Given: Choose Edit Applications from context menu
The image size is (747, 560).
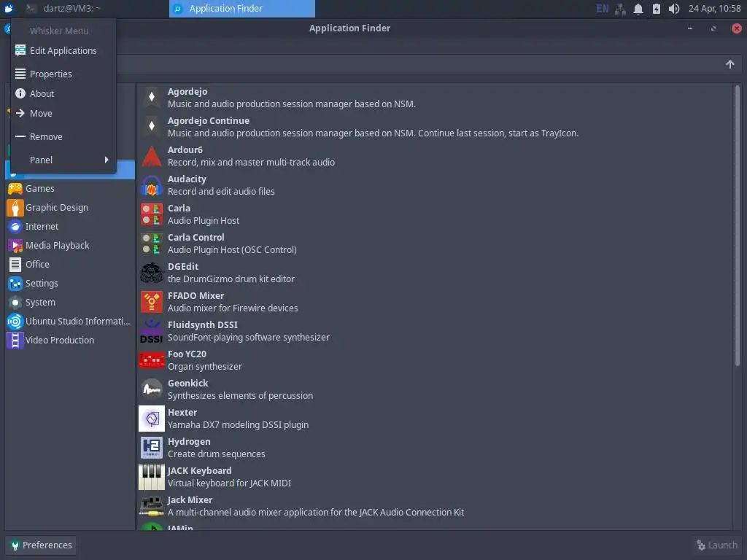Looking at the screenshot, I should click(63, 50).
